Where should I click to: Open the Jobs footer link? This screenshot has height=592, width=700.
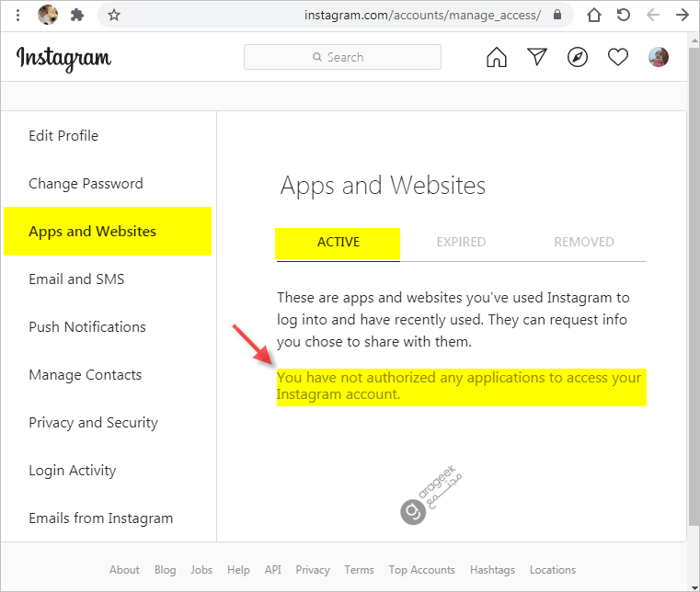[x=201, y=570]
